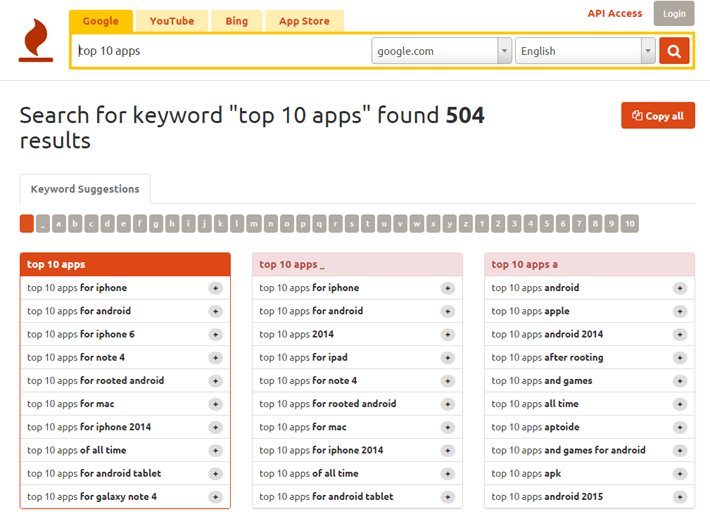Image resolution: width=710 pixels, height=521 pixels.
Task: Switch to the YouTube tab
Action: coord(172,20)
